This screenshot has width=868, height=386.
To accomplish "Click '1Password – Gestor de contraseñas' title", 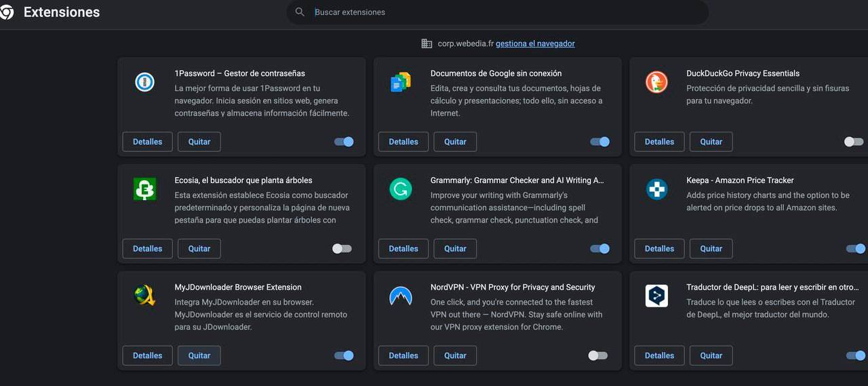I will coord(240,73).
